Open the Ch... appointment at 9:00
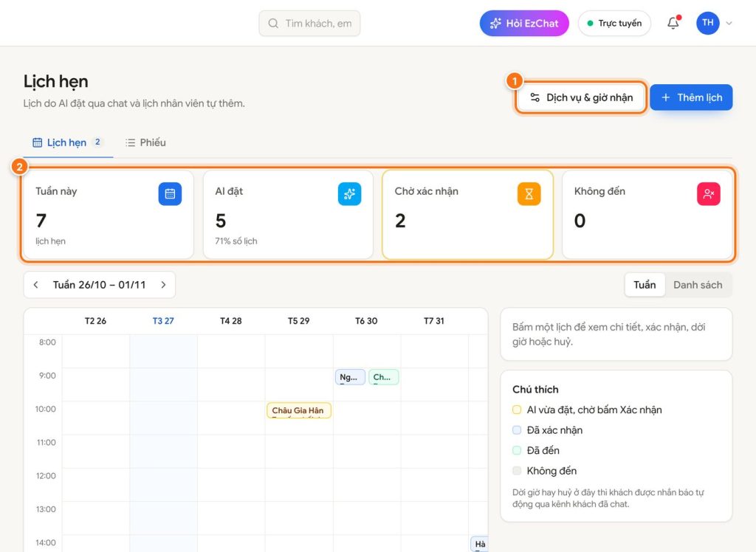The height and width of the screenshot is (552, 756). pos(384,377)
